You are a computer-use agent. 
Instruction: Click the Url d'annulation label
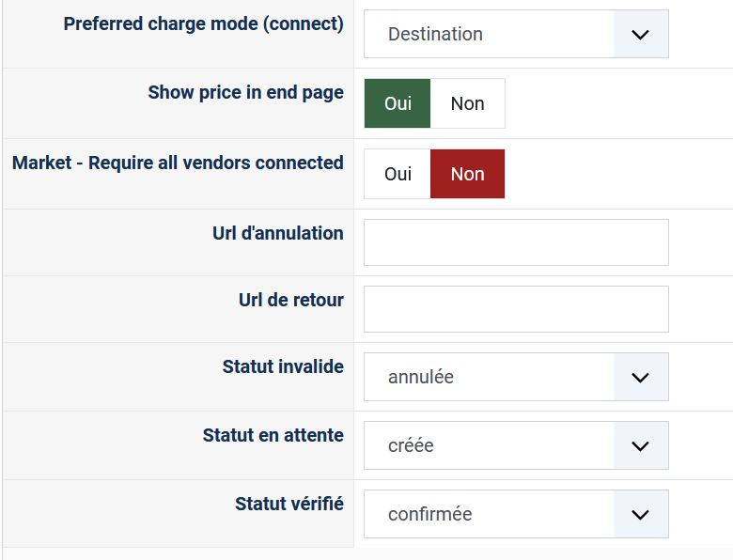277,233
